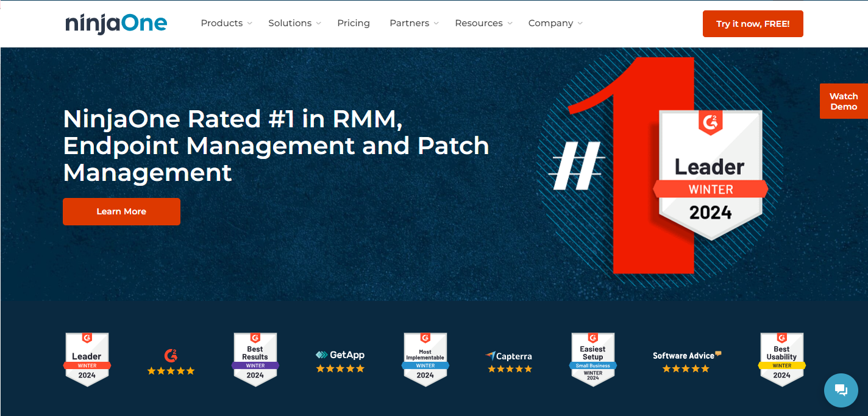Click the GetApp five-star rating logo
868x416 pixels.
(x=340, y=361)
